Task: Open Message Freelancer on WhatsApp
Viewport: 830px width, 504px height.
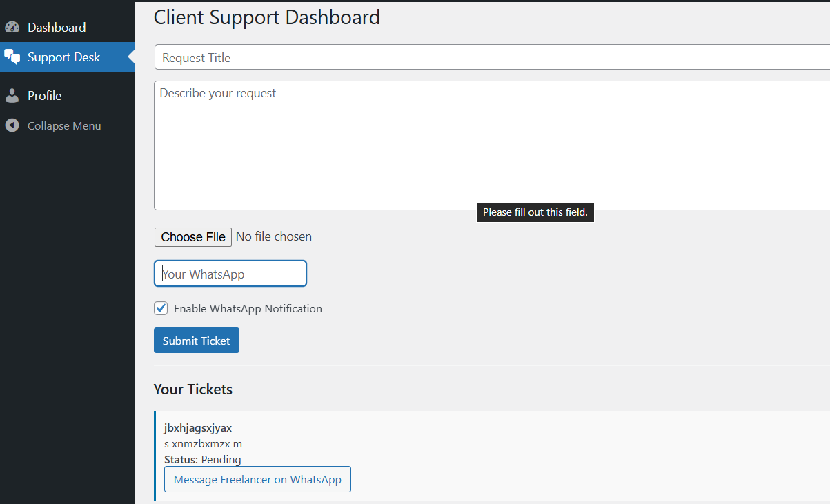Action: coord(257,479)
